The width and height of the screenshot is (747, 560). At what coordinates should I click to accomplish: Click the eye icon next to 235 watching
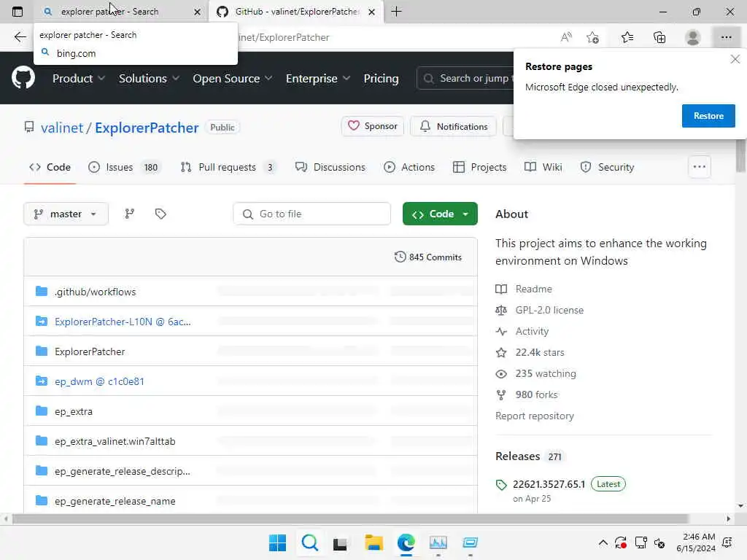tap(500, 374)
